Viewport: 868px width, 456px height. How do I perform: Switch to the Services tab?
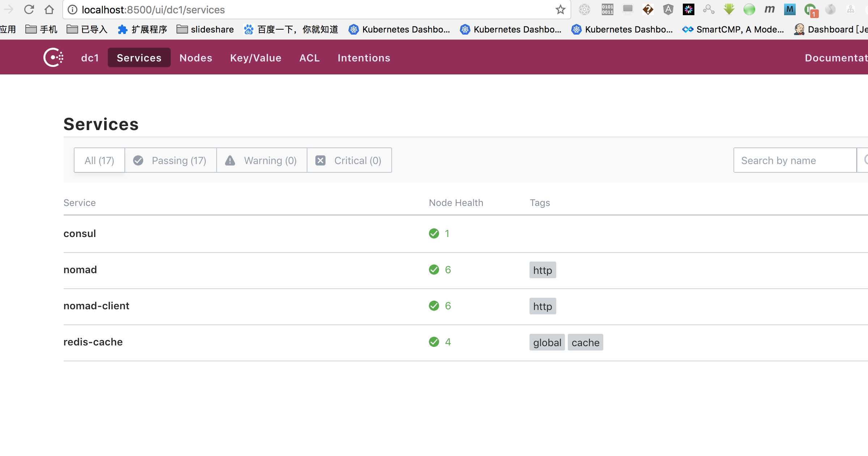[x=139, y=58]
